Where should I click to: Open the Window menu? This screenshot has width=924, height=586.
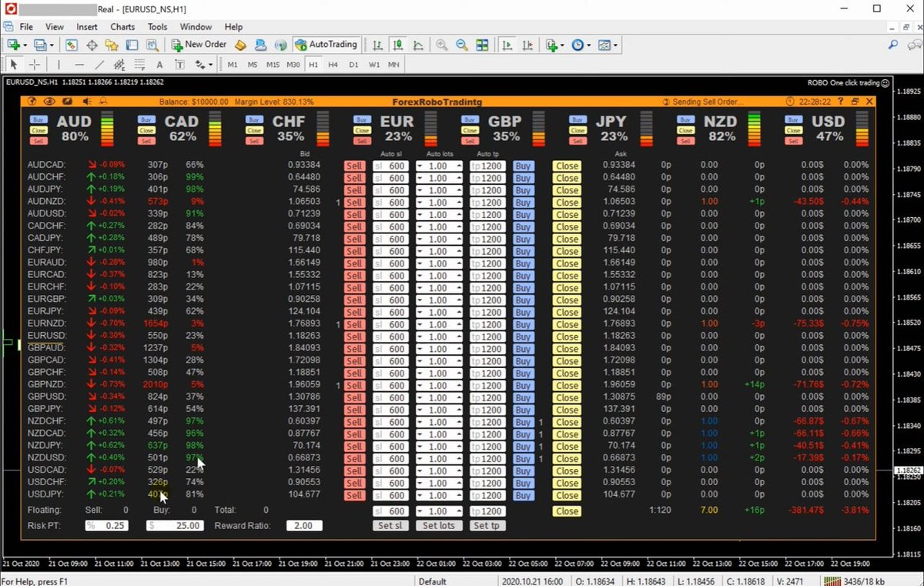tap(196, 27)
